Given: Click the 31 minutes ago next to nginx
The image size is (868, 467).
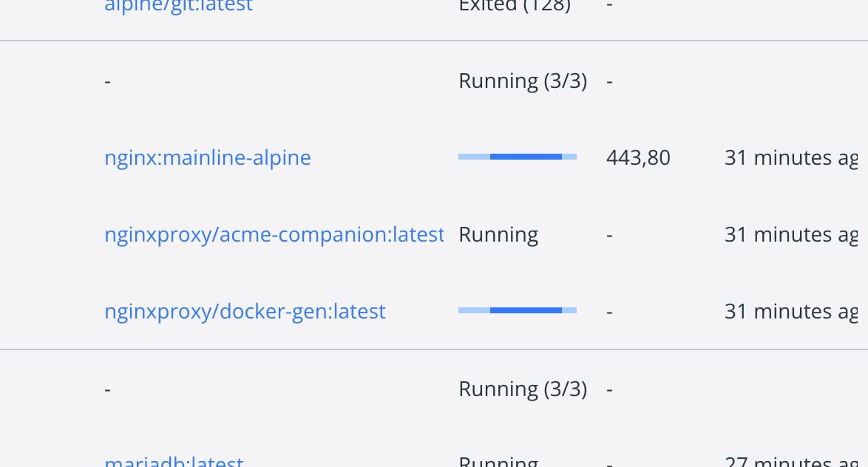Looking at the screenshot, I should (791, 157).
